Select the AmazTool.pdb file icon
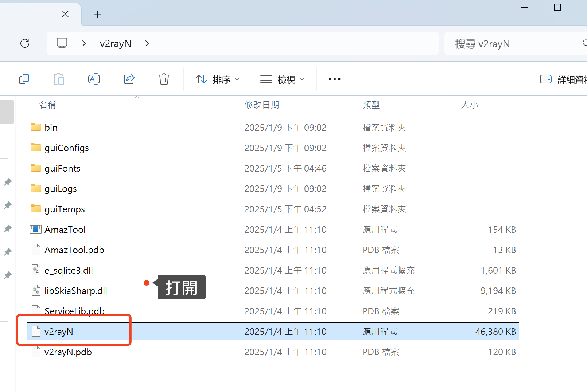Image resolution: width=587 pixels, height=392 pixels. tap(36, 250)
